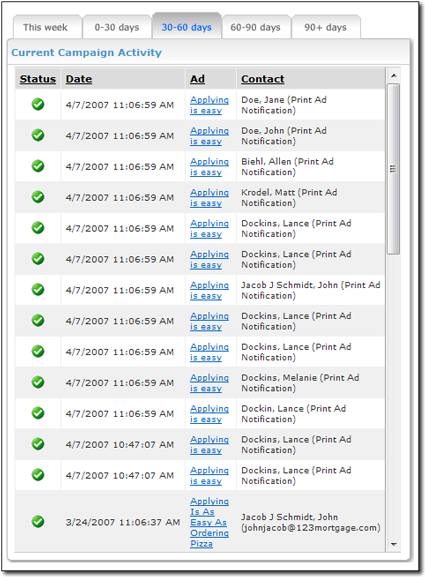This screenshot has width=425, height=577.
Task: Click status checkmark in 3/24/2007 row
Action: tap(38, 521)
